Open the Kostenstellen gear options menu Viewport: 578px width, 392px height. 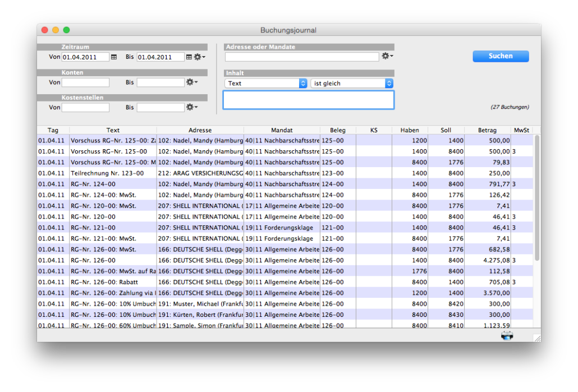click(190, 107)
